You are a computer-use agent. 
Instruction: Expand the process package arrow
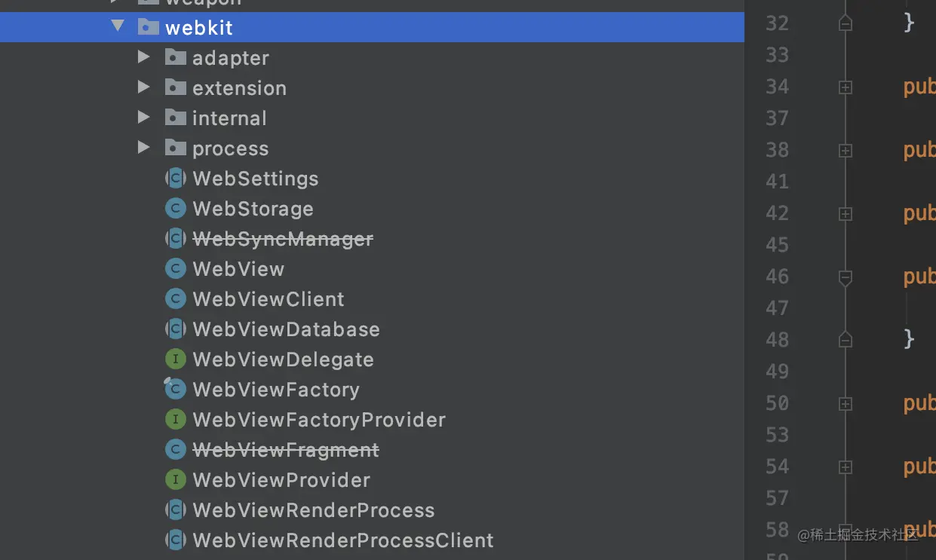(x=143, y=148)
